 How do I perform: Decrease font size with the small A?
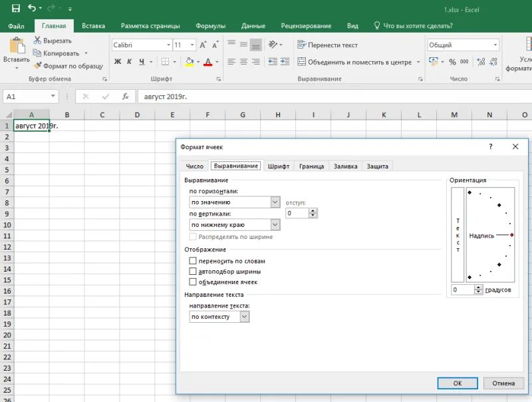(215, 45)
